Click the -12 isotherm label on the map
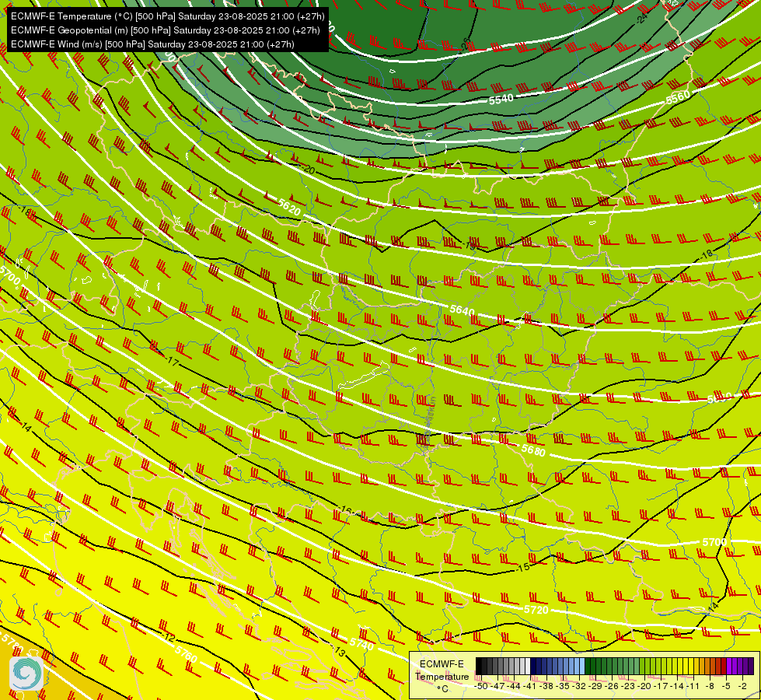Screen dimensions: 761x700 (169, 637)
